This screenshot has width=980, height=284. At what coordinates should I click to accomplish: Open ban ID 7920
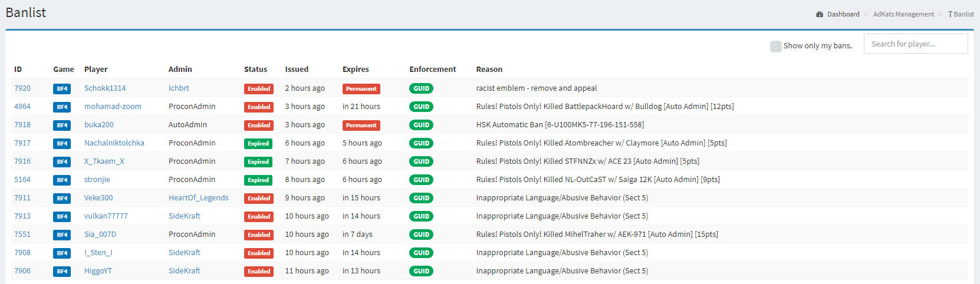coord(22,88)
